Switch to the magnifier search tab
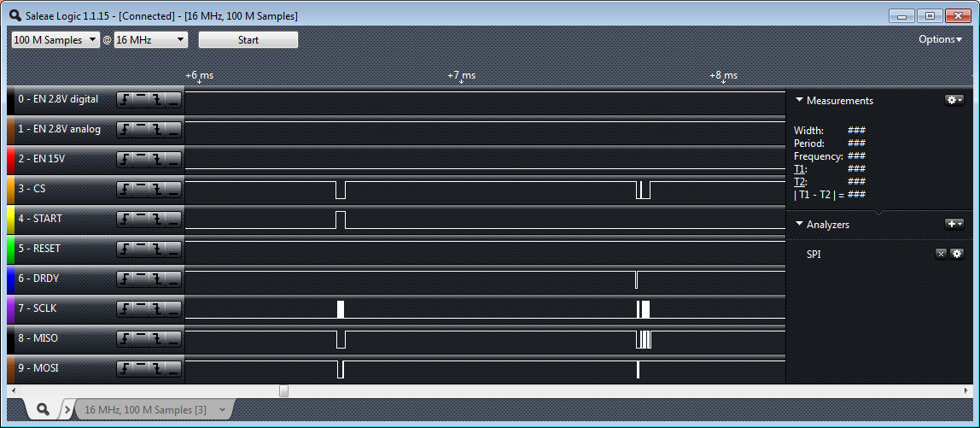 pos(44,409)
